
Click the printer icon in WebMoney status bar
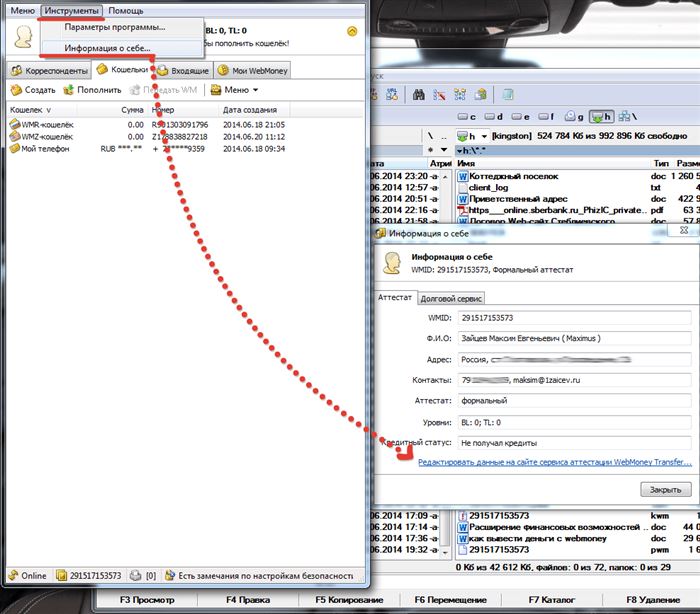click(135, 576)
